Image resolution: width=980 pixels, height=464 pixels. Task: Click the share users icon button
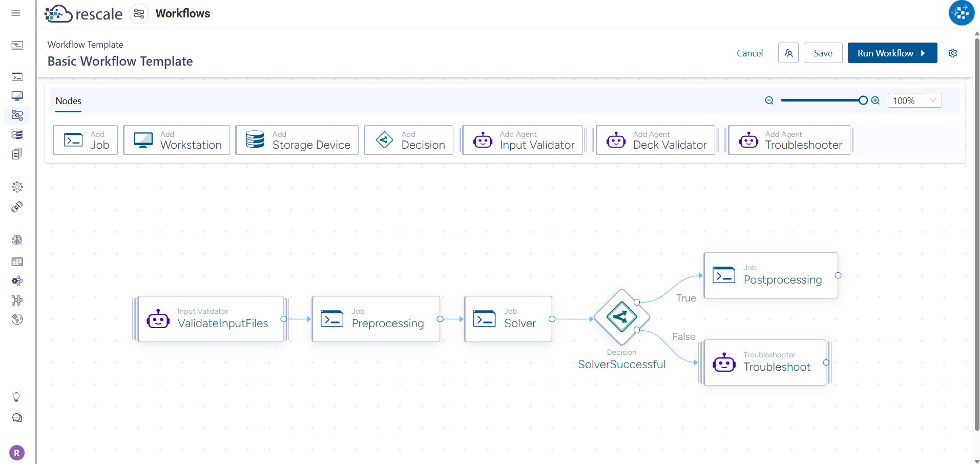[788, 53]
